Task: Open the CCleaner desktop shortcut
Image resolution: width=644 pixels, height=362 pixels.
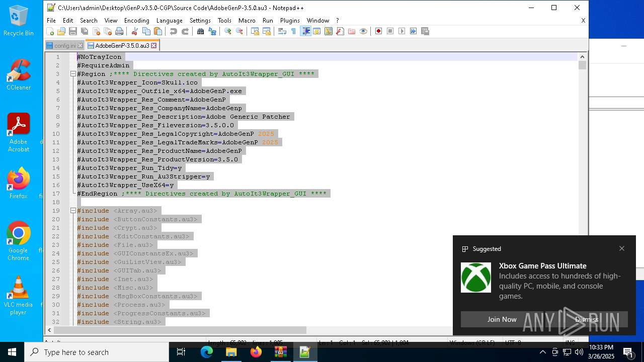Action: click(19, 74)
